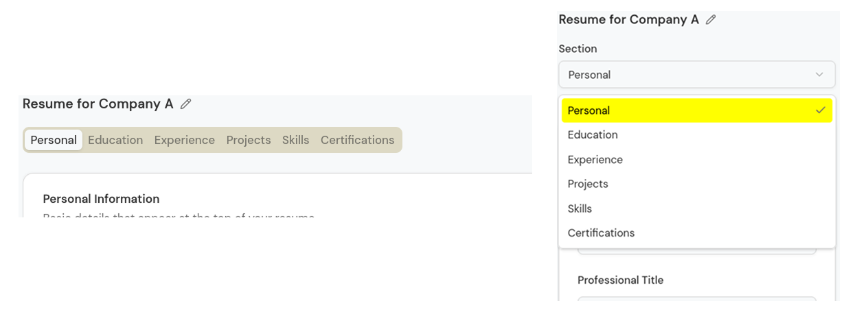
Task: Pick Certifications from the Section dropdown list
Action: (x=601, y=233)
